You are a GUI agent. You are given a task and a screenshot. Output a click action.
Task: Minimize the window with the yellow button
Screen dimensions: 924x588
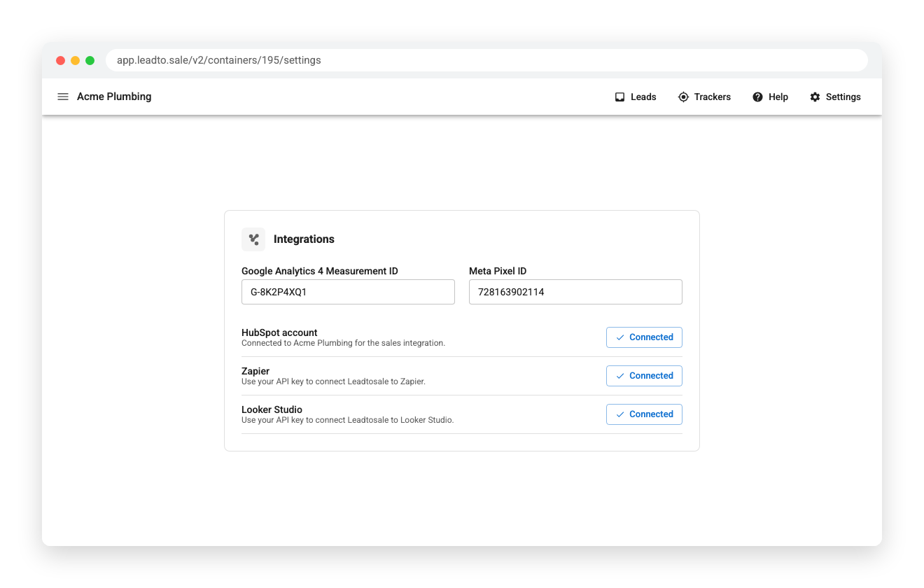(76, 60)
